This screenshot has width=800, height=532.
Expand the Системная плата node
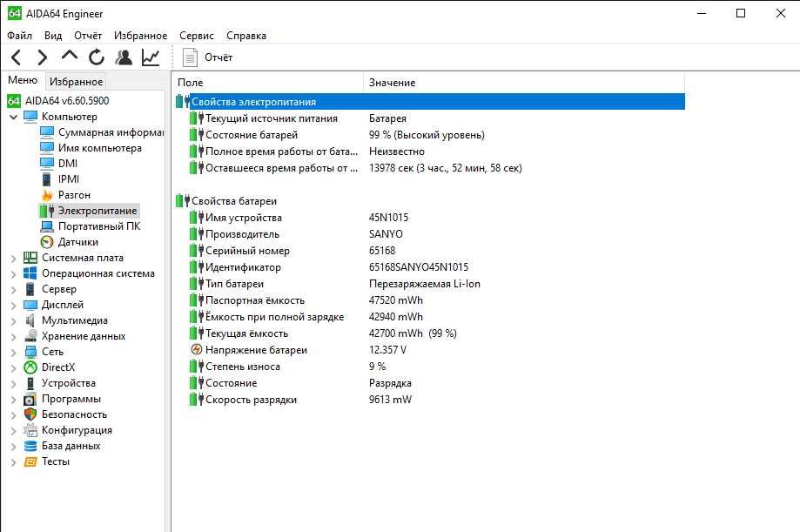point(14,259)
